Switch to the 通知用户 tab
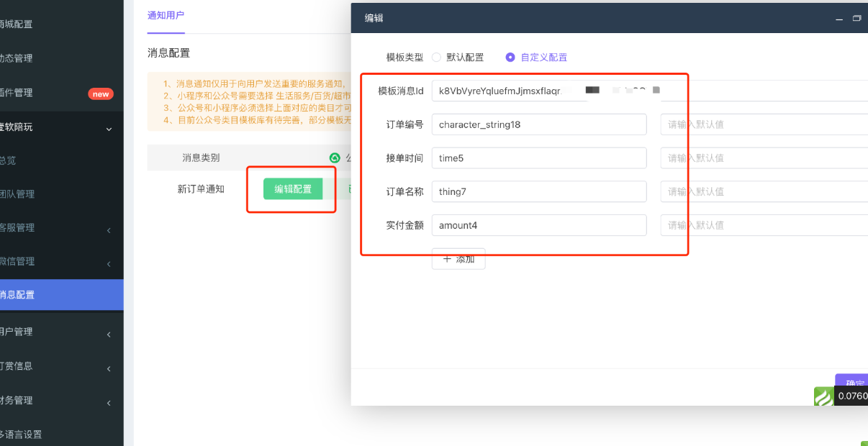Screen dimensions: 868x446 pos(166,16)
